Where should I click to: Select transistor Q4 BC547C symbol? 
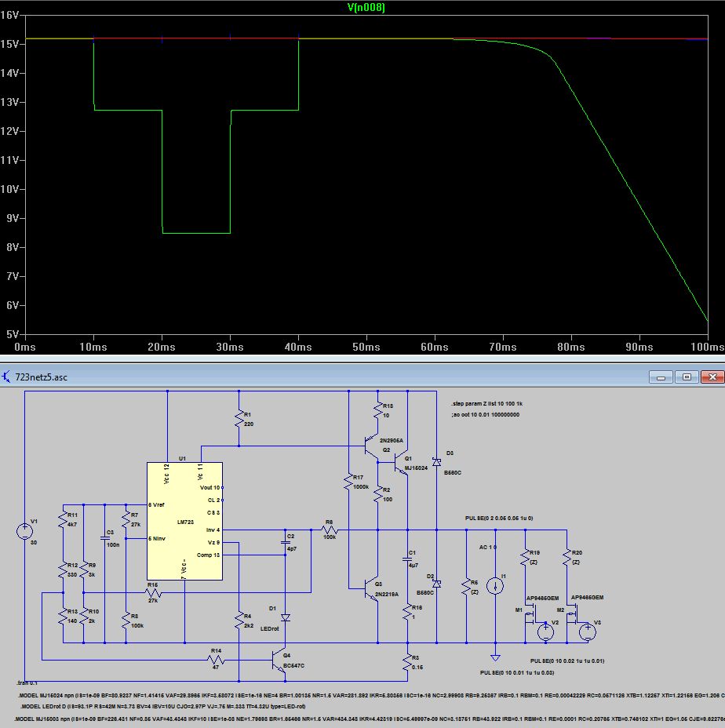tap(279, 661)
